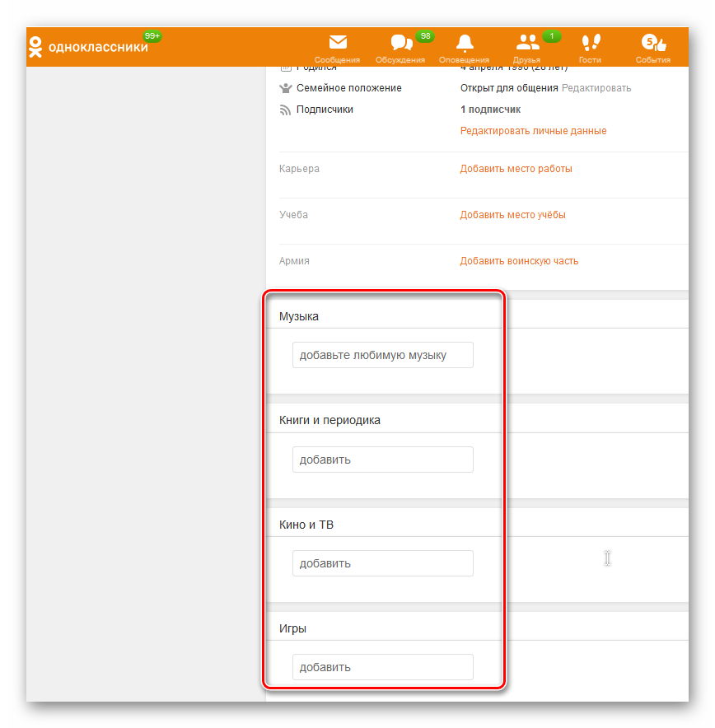Open the Сообщения envelope icon

pos(338,42)
